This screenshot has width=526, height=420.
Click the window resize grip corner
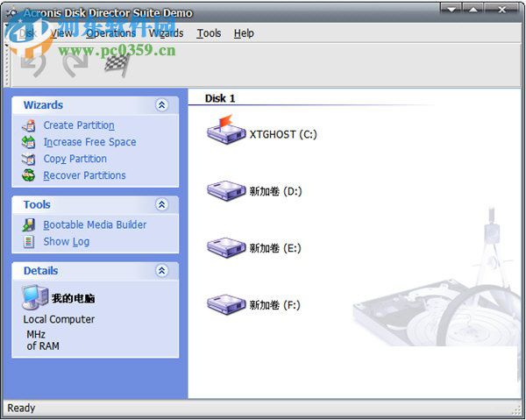(516, 410)
